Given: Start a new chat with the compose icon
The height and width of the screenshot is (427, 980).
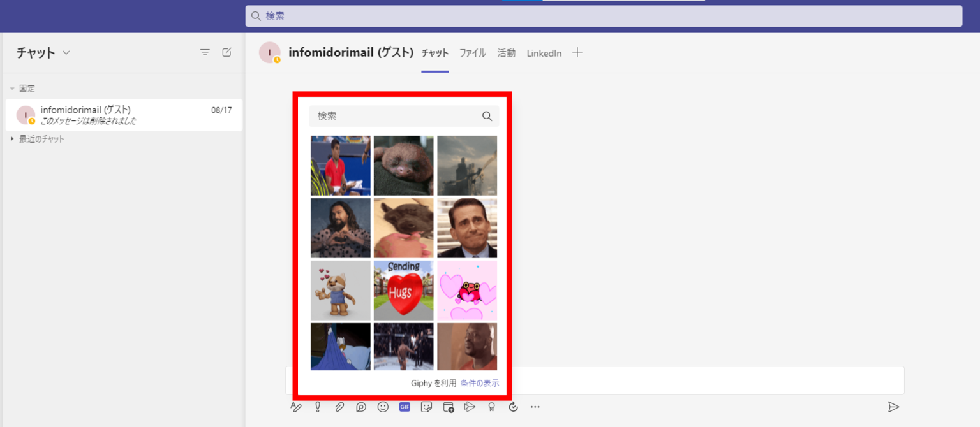Looking at the screenshot, I should 226,52.
